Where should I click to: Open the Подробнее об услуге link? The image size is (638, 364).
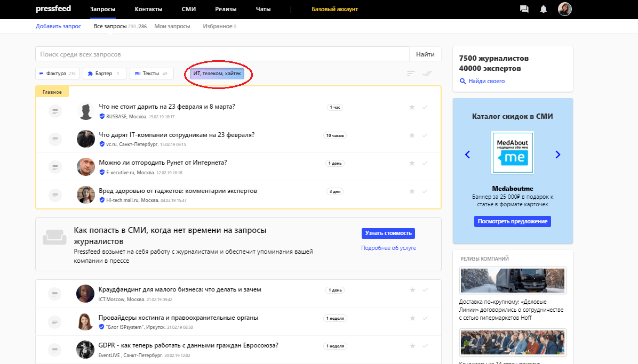pyautogui.click(x=388, y=248)
